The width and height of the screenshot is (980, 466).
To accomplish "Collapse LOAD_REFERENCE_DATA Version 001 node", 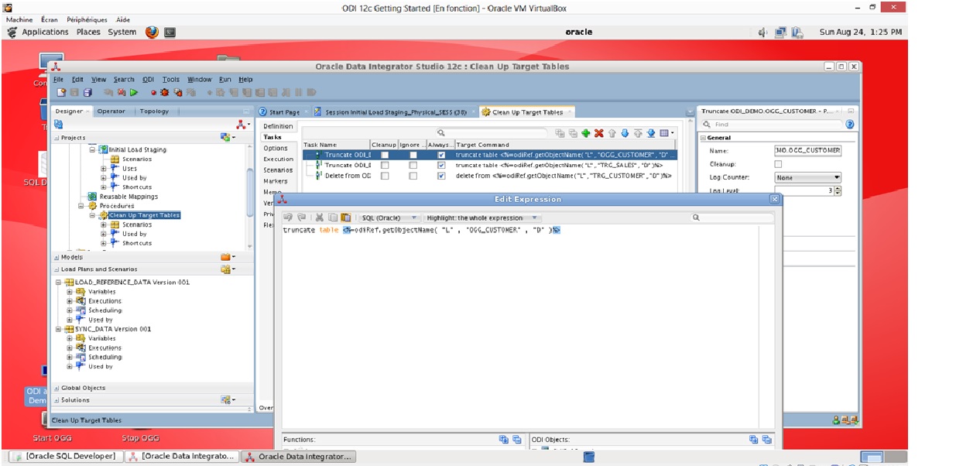I will (x=59, y=282).
